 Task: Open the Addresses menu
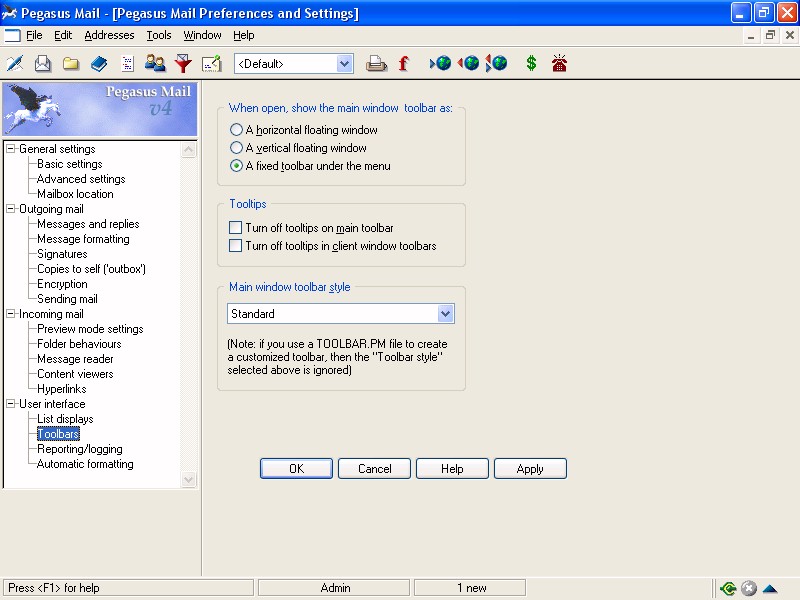coord(109,35)
